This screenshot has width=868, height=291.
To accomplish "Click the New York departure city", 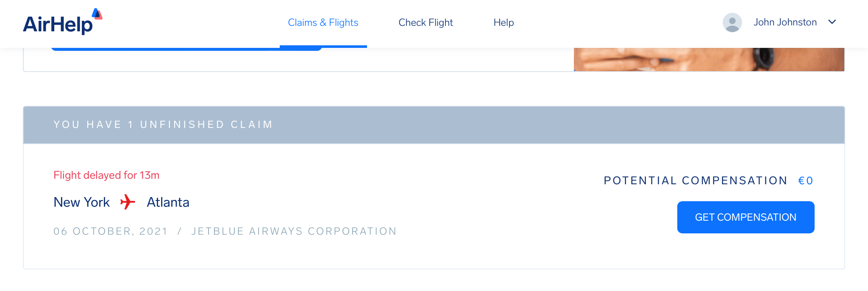I will click(x=82, y=202).
